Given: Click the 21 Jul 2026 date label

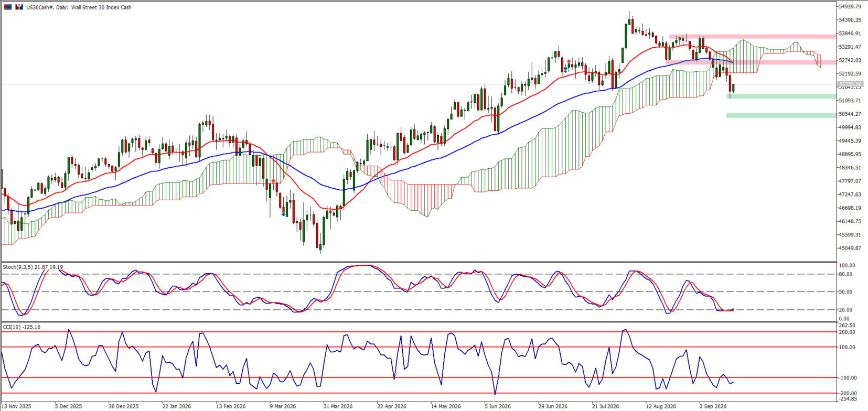Looking at the screenshot, I should tap(606, 406).
